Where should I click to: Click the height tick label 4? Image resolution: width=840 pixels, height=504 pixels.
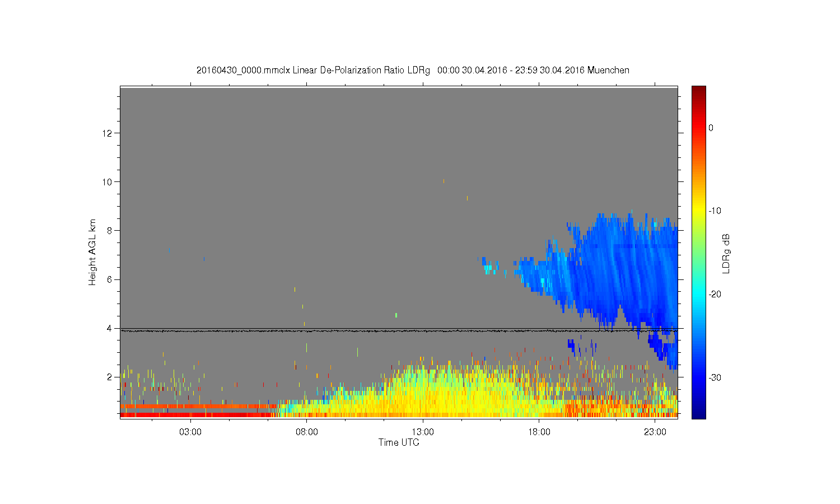pyautogui.click(x=110, y=328)
